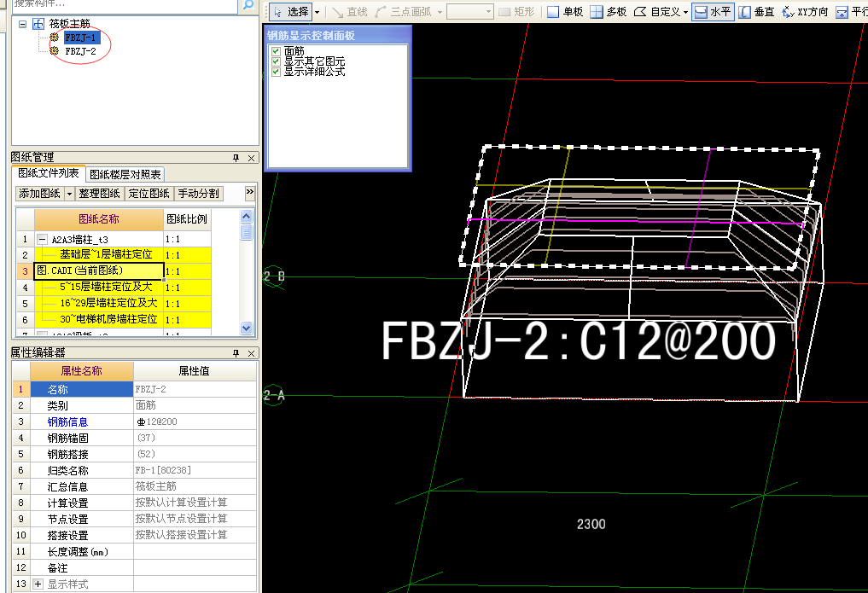868x593 pixels.
Task: Uncheck the 显示详细公式 checkbox
Action: 277,72
